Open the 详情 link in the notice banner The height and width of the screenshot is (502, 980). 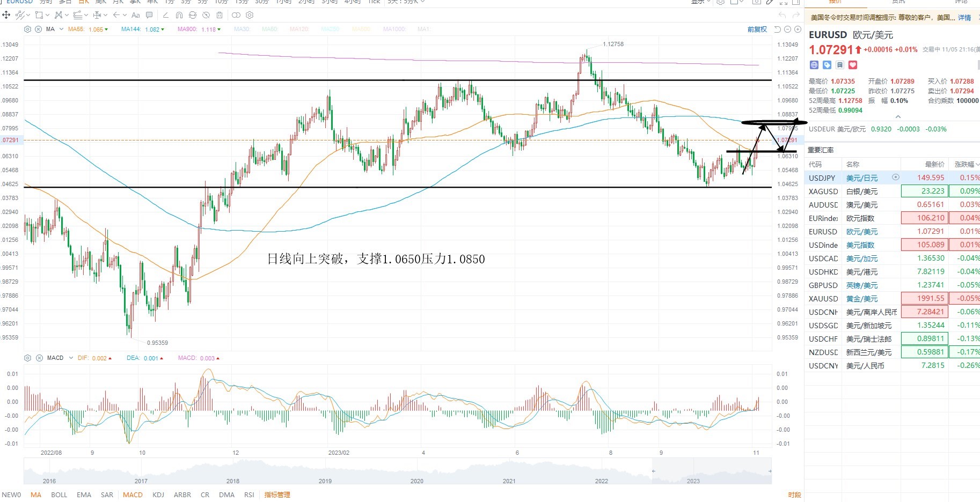(x=964, y=18)
